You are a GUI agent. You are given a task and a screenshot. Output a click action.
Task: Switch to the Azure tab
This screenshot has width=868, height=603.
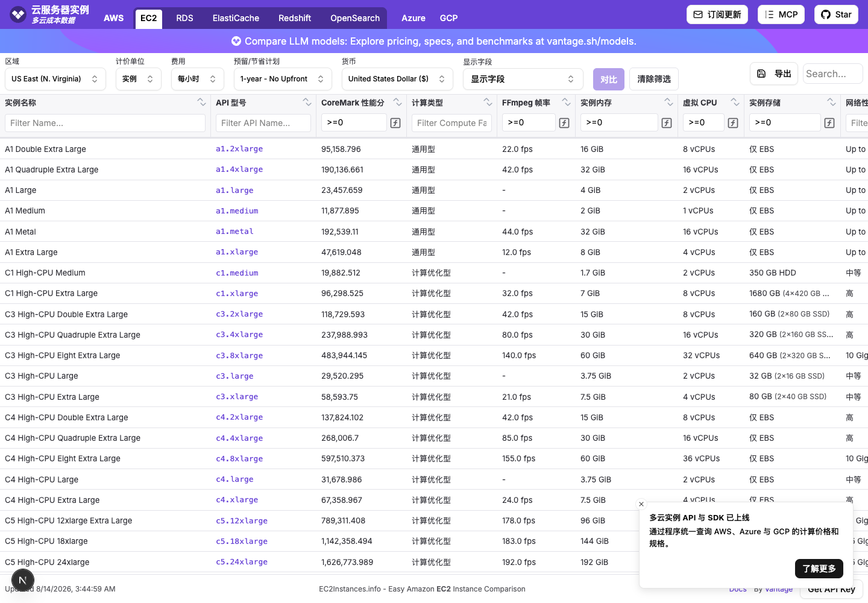point(414,18)
